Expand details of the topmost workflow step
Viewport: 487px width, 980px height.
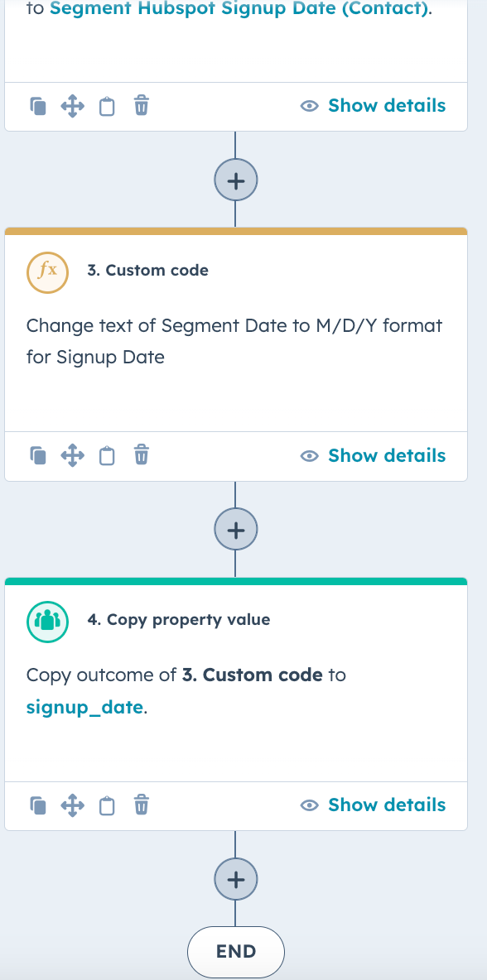(x=387, y=106)
